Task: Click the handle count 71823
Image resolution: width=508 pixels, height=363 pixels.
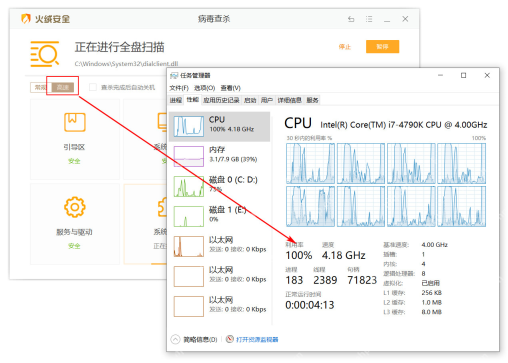Action: [x=362, y=280]
